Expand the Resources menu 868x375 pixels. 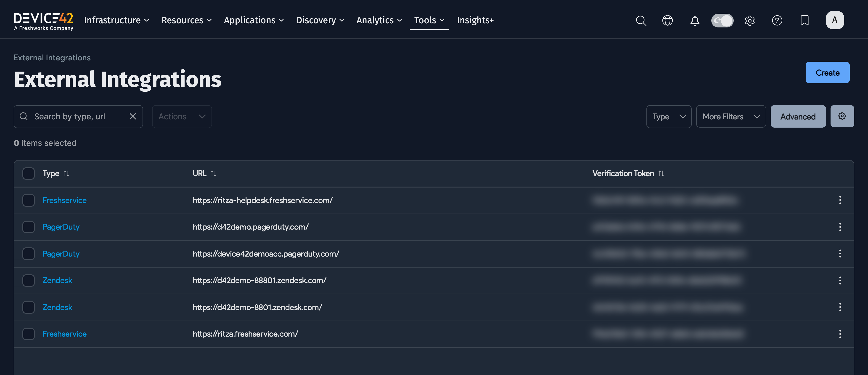click(186, 20)
